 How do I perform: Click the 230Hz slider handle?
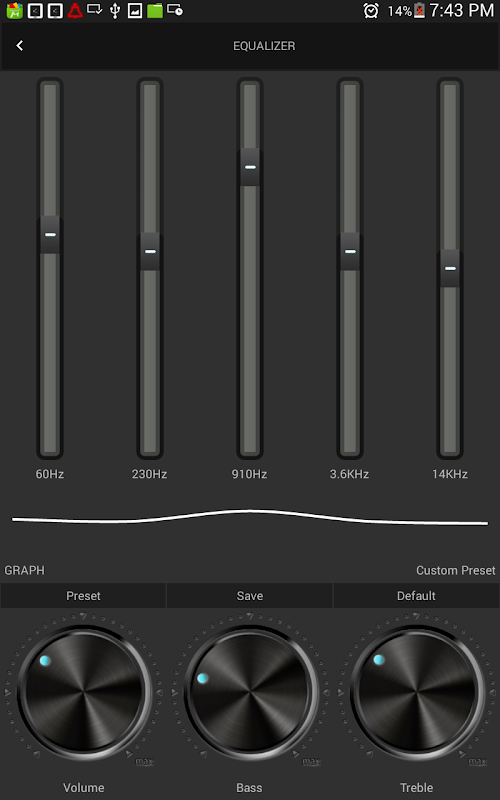[150, 252]
